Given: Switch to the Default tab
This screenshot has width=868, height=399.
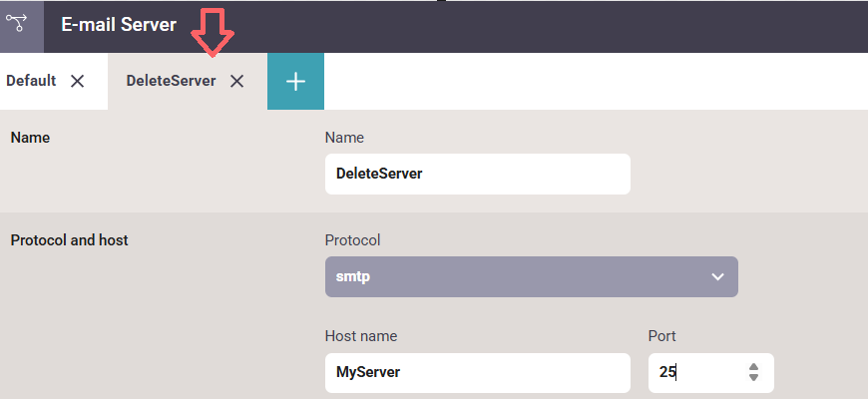Looking at the screenshot, I should point(31,81).
